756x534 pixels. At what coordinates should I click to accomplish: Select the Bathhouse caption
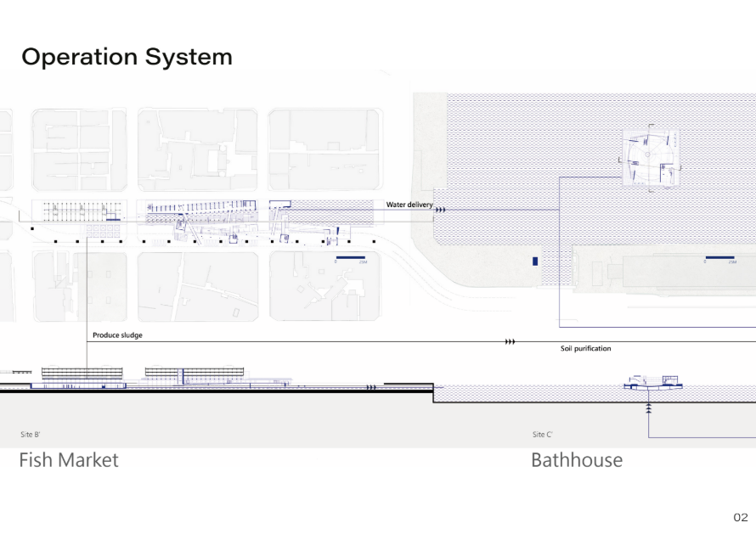[x=576, y=460]
